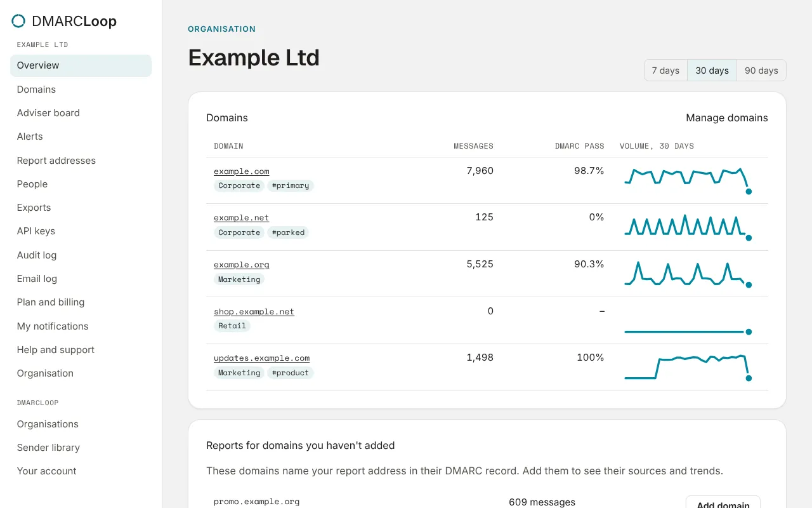
Task: Open the Email log
Action: point(81,279)
